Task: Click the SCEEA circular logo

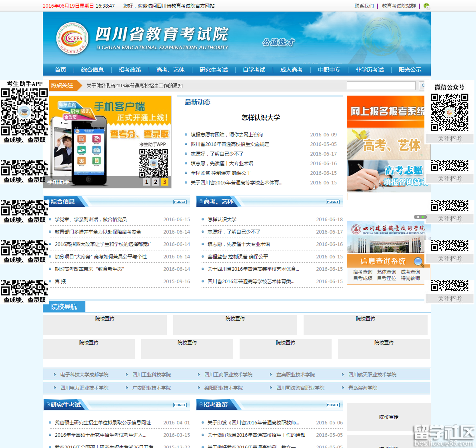Action: tap(72, 38)
